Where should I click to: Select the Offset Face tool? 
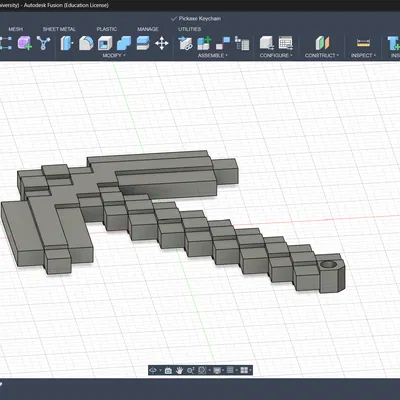point(143,43)
